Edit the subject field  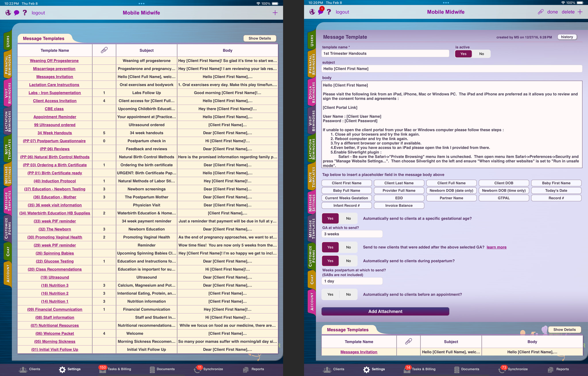tap(452, 69)
